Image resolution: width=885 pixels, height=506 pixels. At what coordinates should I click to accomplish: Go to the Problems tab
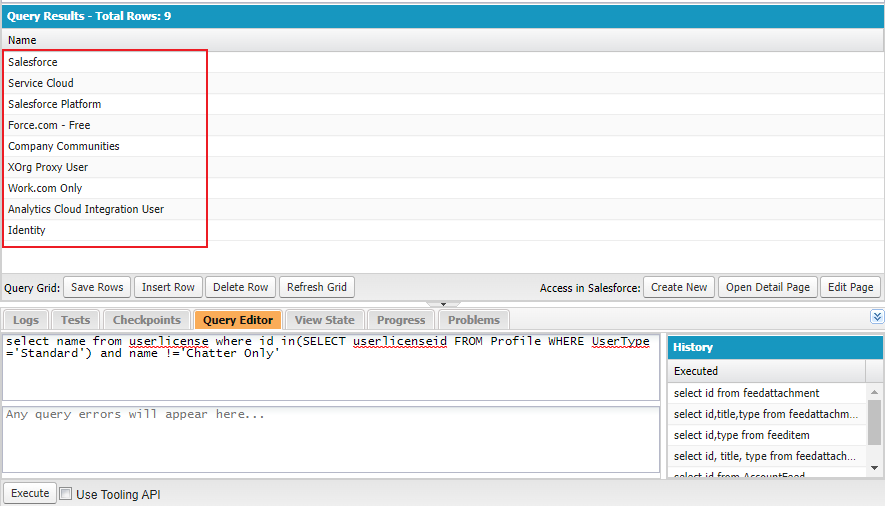point(473,320)
